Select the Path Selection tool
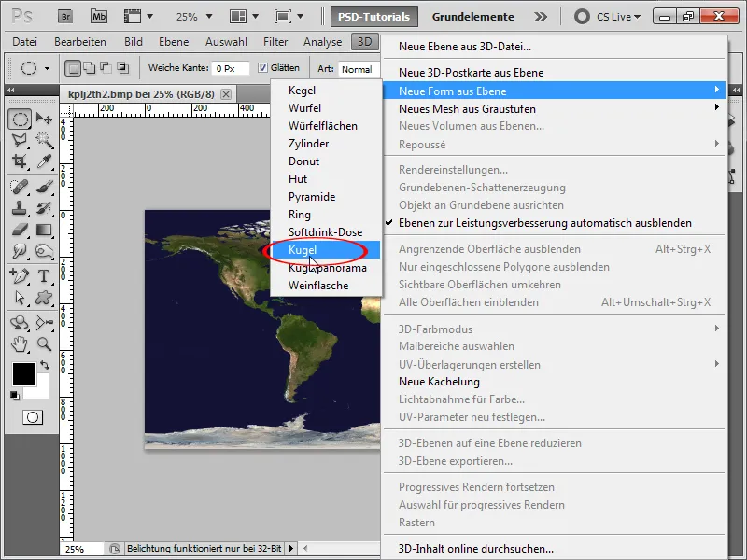 (x=20, y=298)
